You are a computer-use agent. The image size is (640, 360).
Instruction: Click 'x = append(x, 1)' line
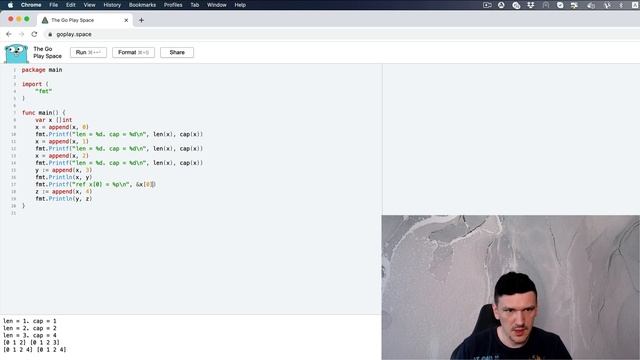point(62,141)
